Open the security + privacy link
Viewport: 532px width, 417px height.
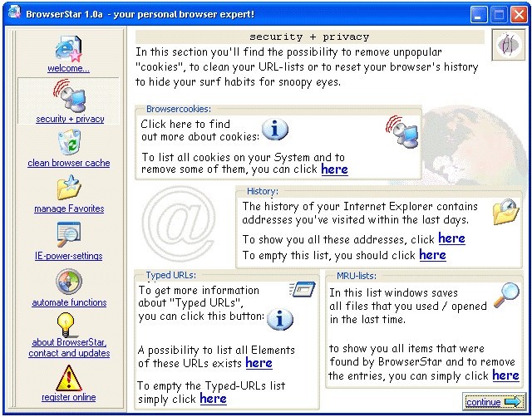(70, 119)
